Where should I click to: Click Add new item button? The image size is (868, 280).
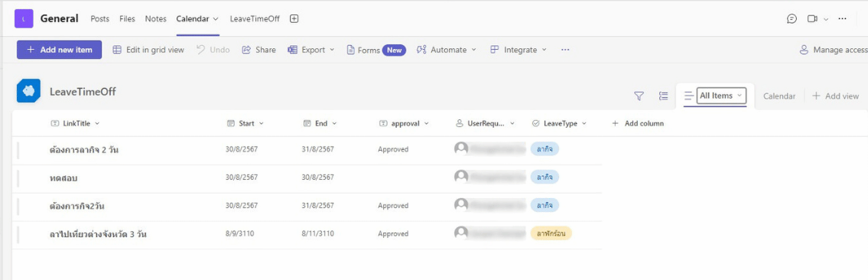(x=59, y=50)
